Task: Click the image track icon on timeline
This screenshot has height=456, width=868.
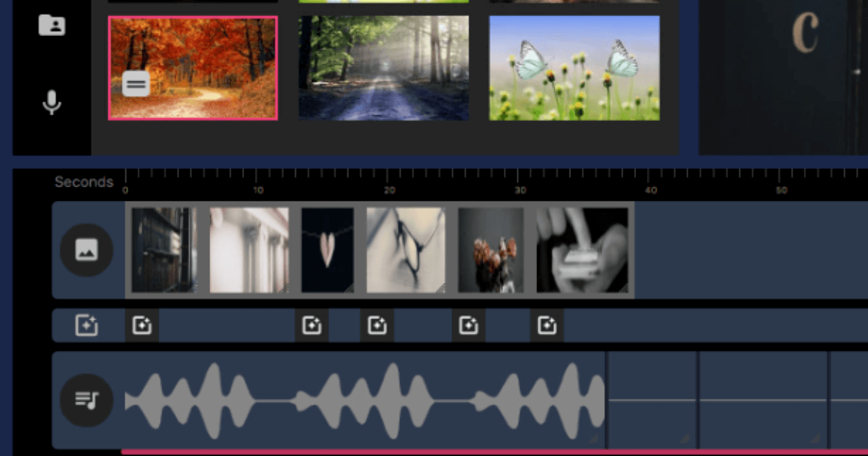Action: point(87,250)
